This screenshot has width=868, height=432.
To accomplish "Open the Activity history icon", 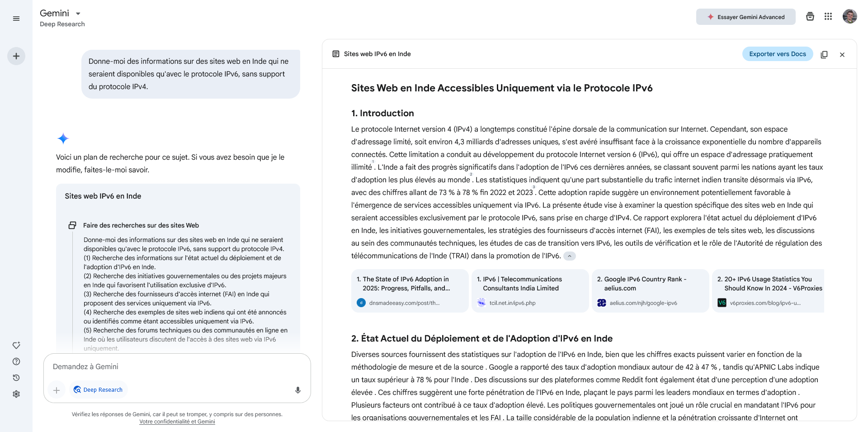I will [x=16, y=378].
